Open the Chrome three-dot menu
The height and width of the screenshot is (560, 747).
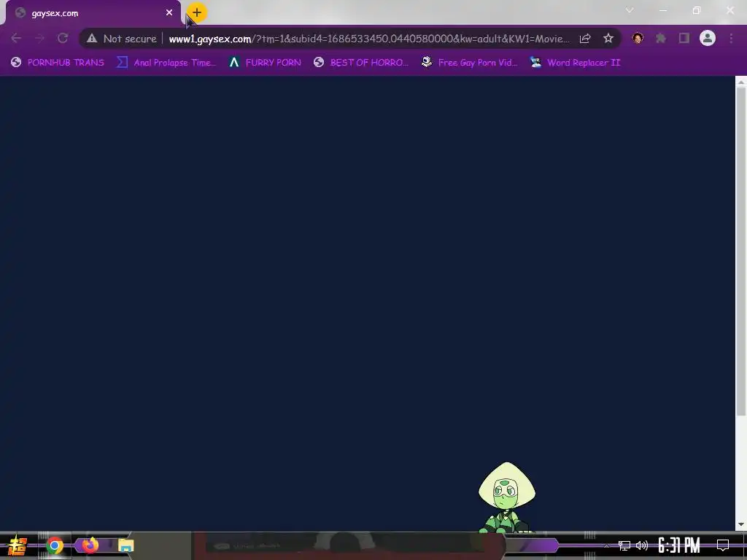coord(731,38)
